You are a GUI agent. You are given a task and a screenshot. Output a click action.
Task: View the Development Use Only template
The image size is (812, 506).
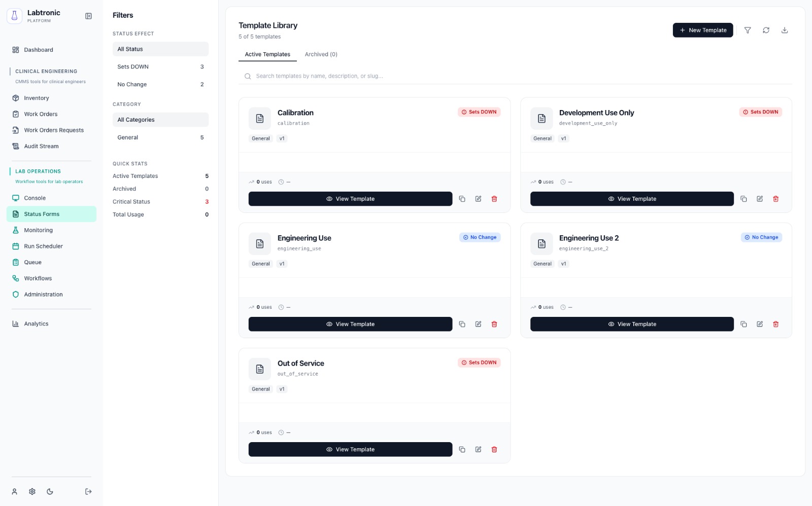[x=631, y=199]
